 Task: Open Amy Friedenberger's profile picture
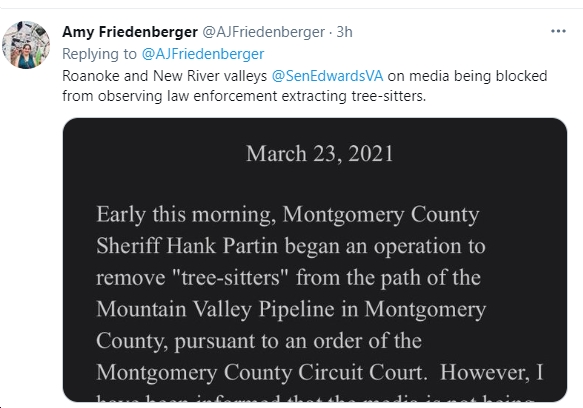pyautogui.click(x=26, y=45)
